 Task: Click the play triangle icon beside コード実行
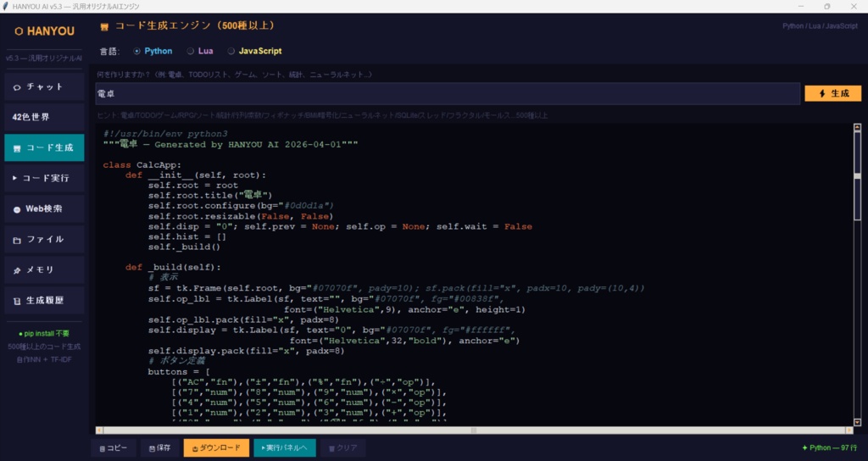(x=15, y=178)
